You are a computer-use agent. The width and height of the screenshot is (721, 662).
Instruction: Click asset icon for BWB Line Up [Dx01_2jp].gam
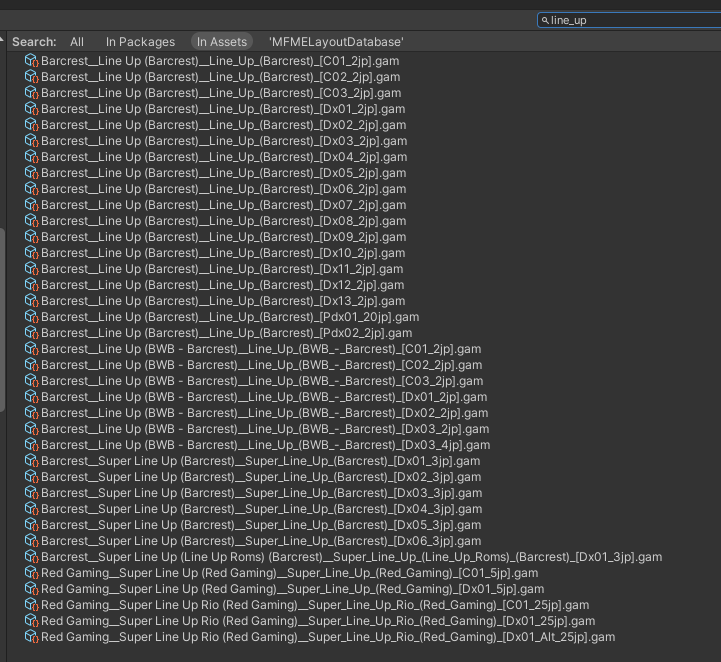pyautogui.click(x=31, y=397)
